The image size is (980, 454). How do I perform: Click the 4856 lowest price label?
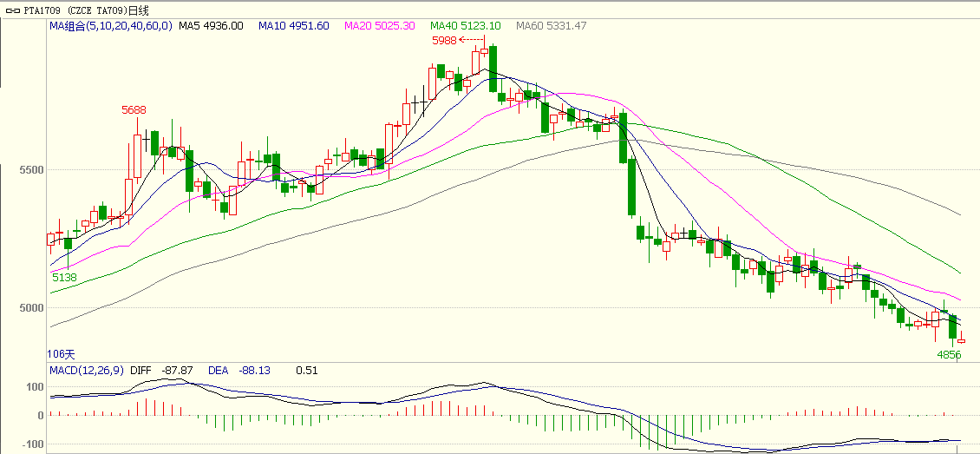coord(949,355)
